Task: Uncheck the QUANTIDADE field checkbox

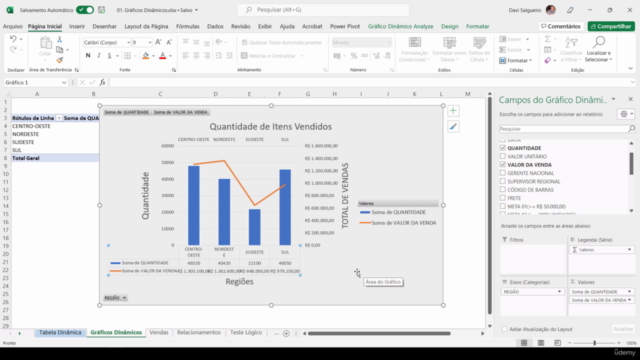Action: click(x=503, y=148)
